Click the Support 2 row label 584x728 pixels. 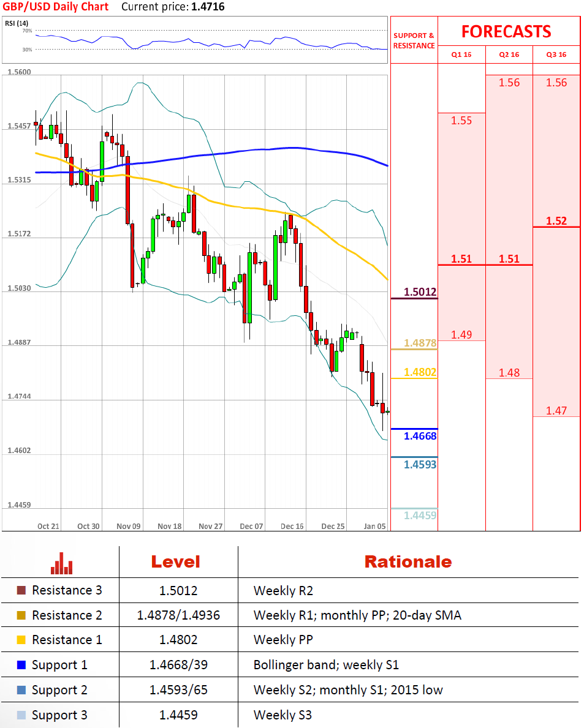click(59, 691)
